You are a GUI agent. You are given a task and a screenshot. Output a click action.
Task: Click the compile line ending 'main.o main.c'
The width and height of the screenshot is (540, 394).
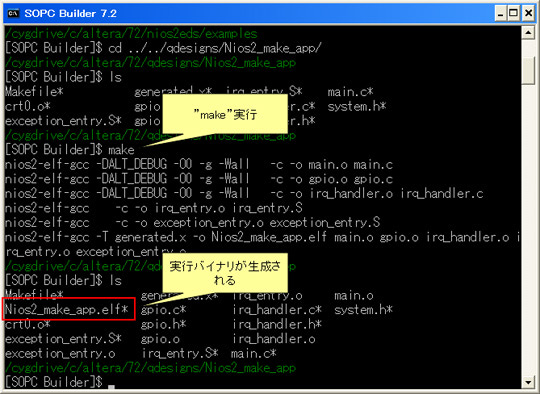[199, 165]
